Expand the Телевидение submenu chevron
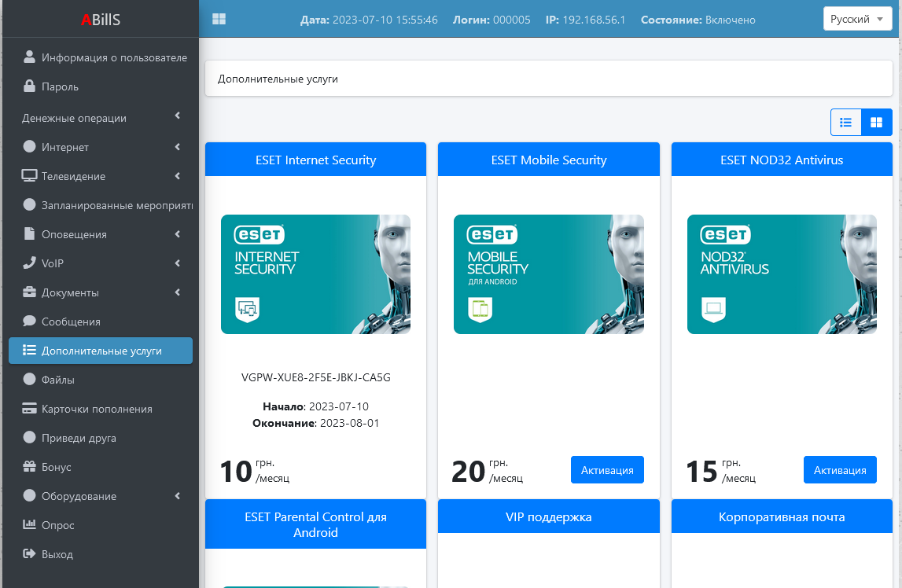The image size is (902, 588). [x=178, y=176]
